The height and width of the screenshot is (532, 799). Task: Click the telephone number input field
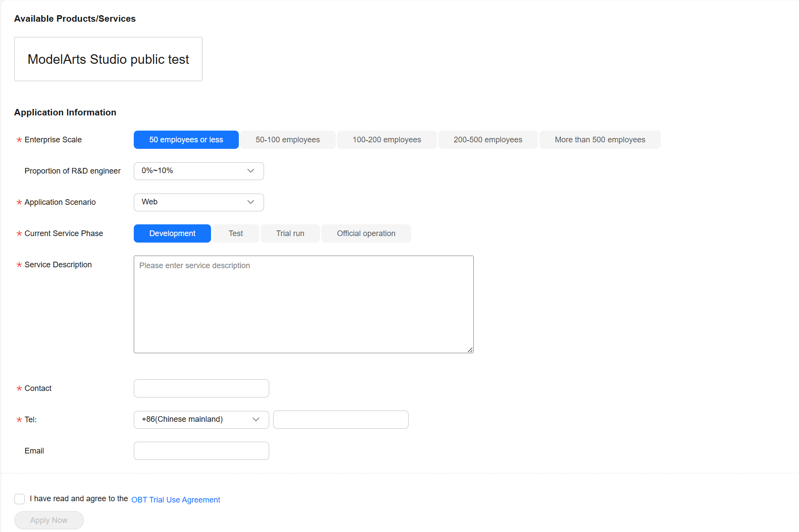340,420
